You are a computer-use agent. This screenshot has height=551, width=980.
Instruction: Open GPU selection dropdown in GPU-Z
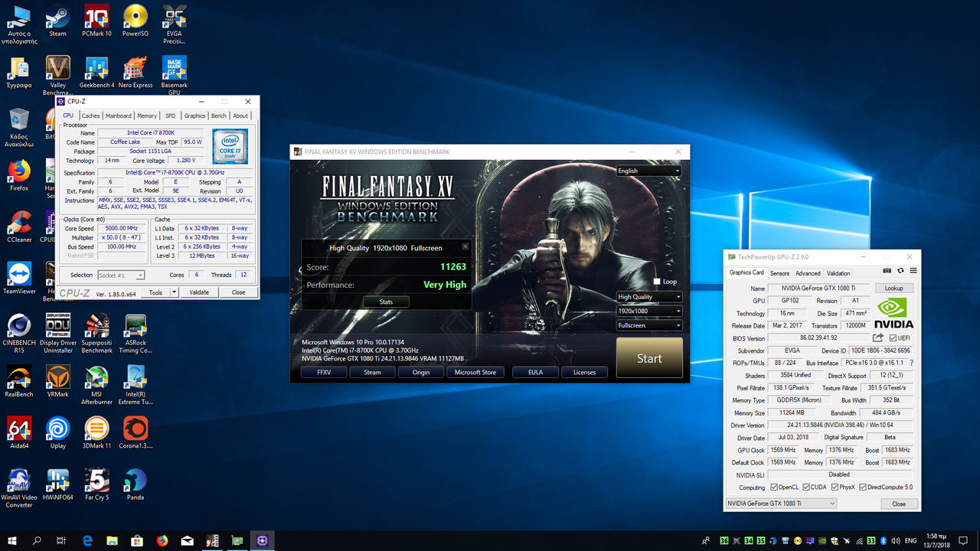[x=781, y=504]
